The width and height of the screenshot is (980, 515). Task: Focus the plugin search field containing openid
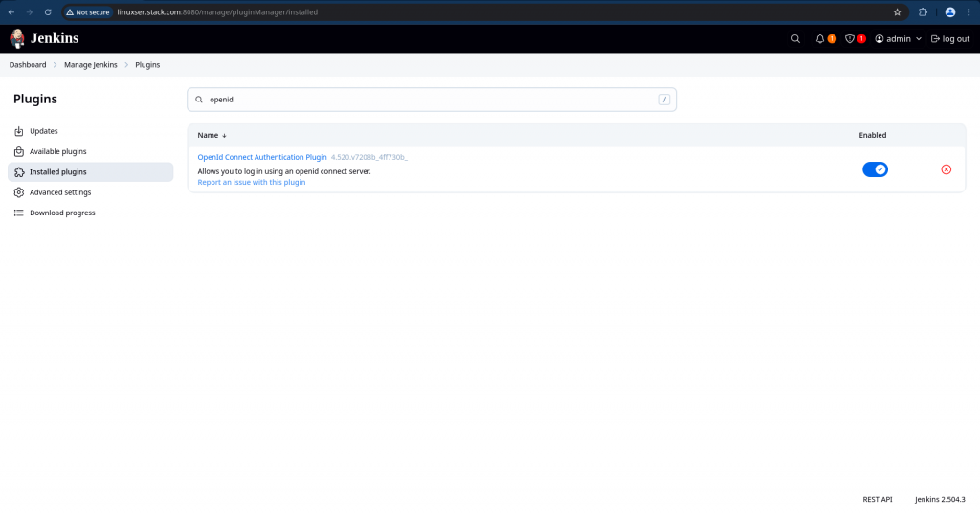pos(432,100)
